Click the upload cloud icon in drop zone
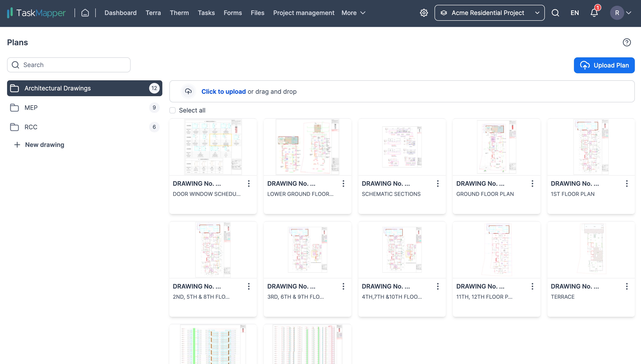The width and height of the screenshot is (641, 364). 188,92
